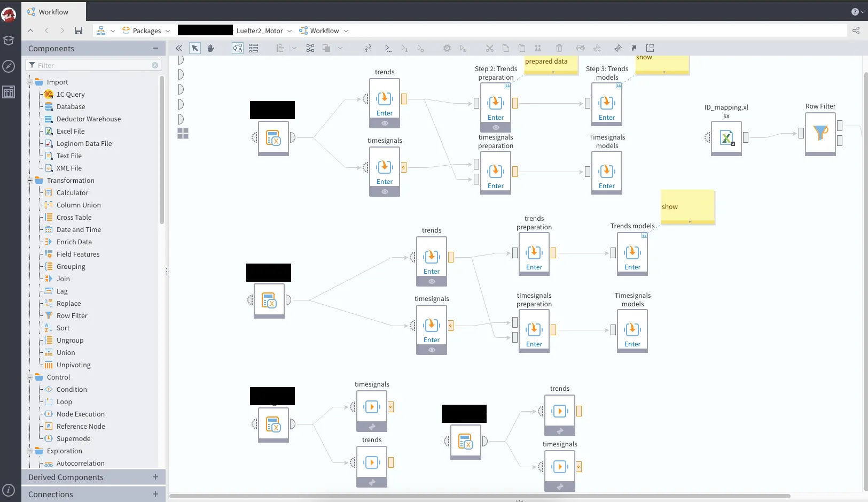868x502 pixels.
Task: Open the Luefter2_Motor breadcrumb dropdown
Action: click(x=290, y=31)
